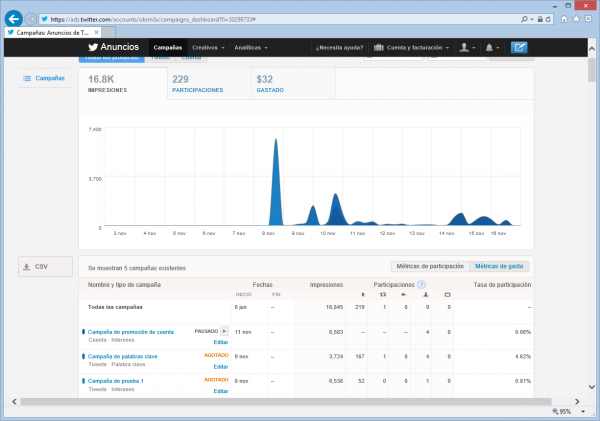Select the Campañas browser tab

pyautogui.click(x=52, y=32)
